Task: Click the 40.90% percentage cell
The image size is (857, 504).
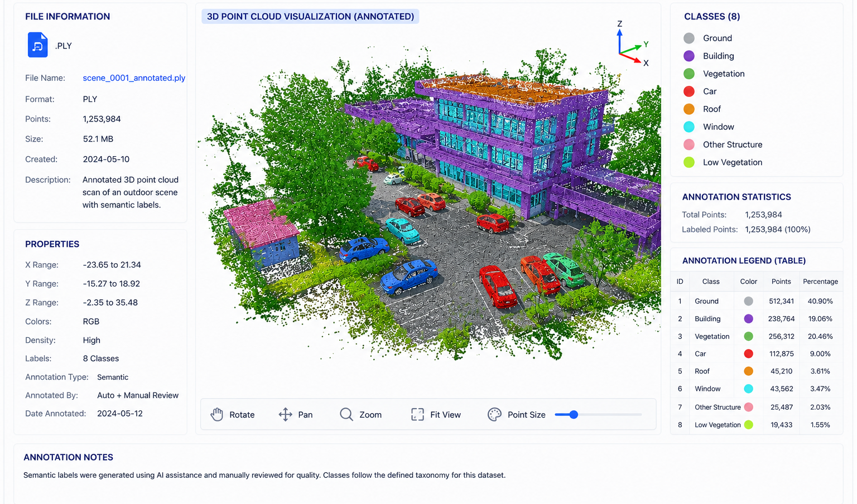Action: [820, 301]
